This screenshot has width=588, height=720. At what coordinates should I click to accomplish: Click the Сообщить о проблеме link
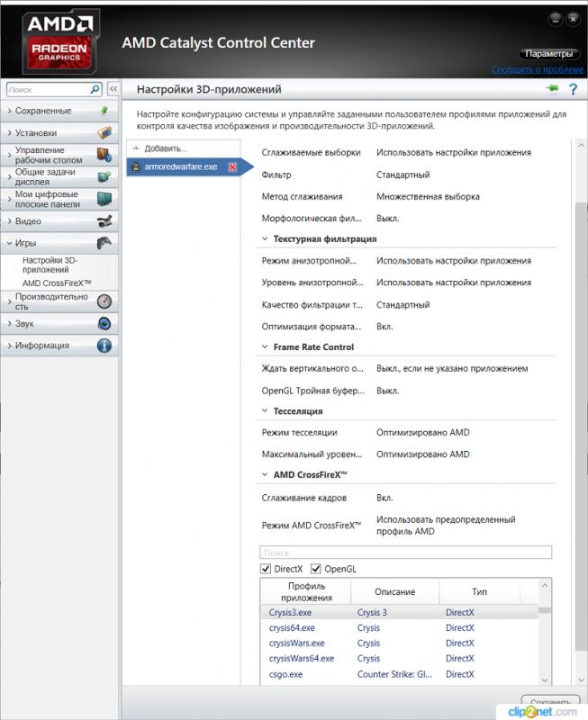pyautogui.click(x=538, y=69)
